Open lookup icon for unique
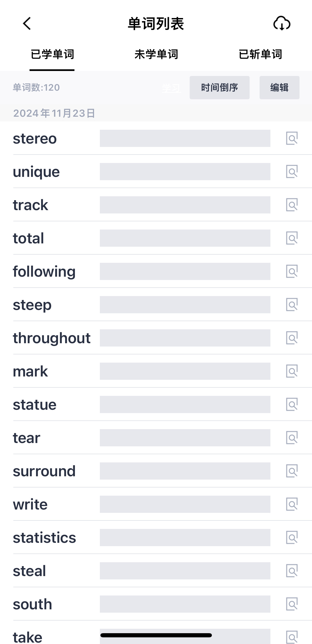Viewport: 312px width, 644px height. pos(292,172)
